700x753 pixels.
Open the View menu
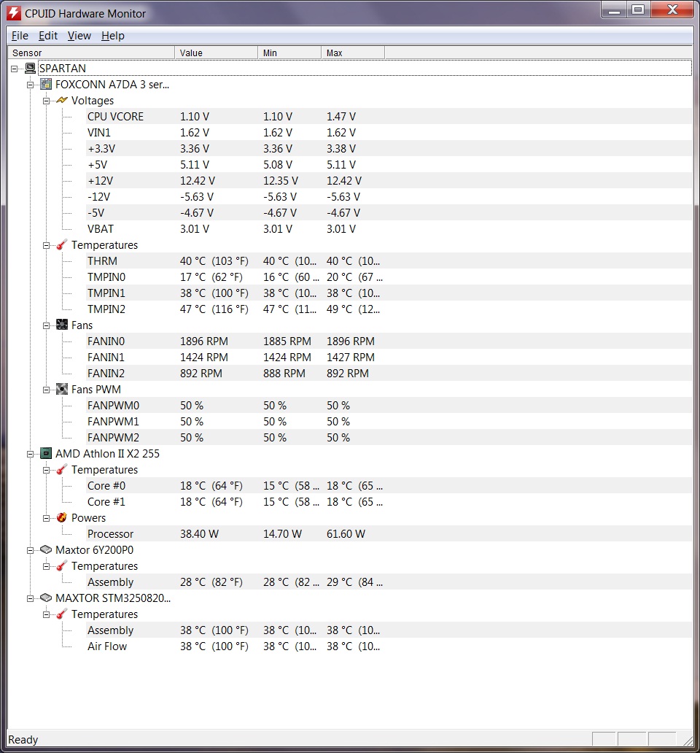pyautogui.click(x=79, y=36)
